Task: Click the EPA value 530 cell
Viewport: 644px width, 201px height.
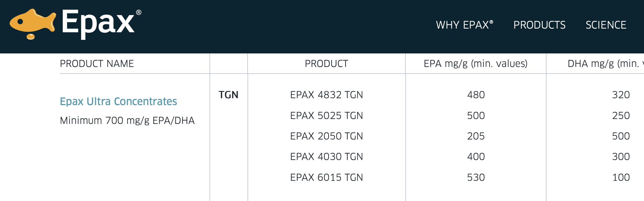Action: pos(476,177)
